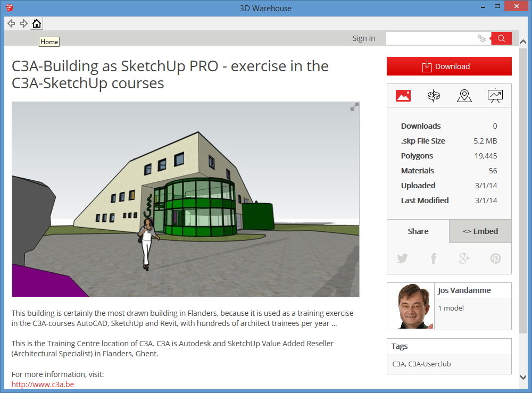Click the .skp File Size label

[x=423, y=141]
